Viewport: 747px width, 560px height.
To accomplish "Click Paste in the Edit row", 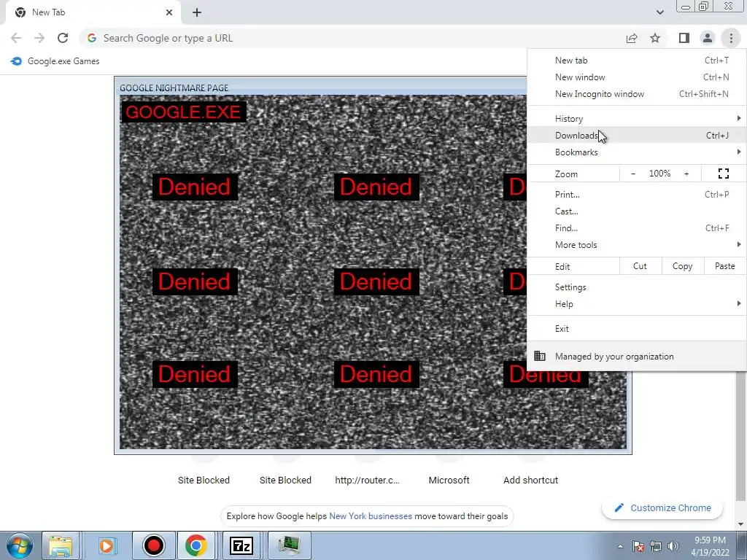I will coord(724,266).
